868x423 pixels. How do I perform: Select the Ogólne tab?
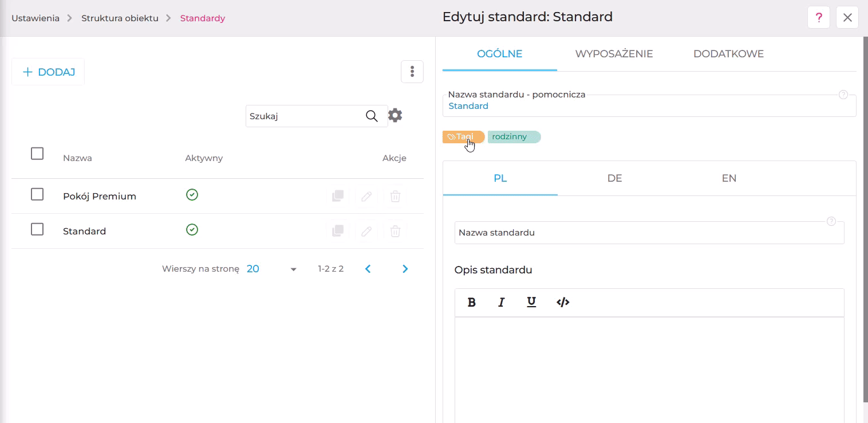point(500,54)
